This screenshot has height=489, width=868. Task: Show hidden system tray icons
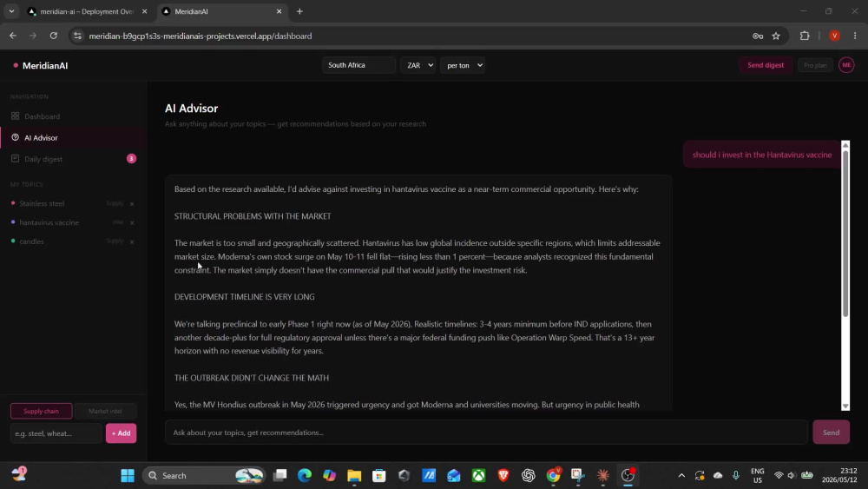(x=681, y=475)
